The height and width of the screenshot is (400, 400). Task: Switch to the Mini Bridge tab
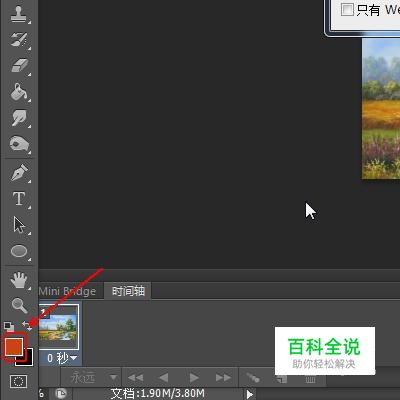point(67,291)
